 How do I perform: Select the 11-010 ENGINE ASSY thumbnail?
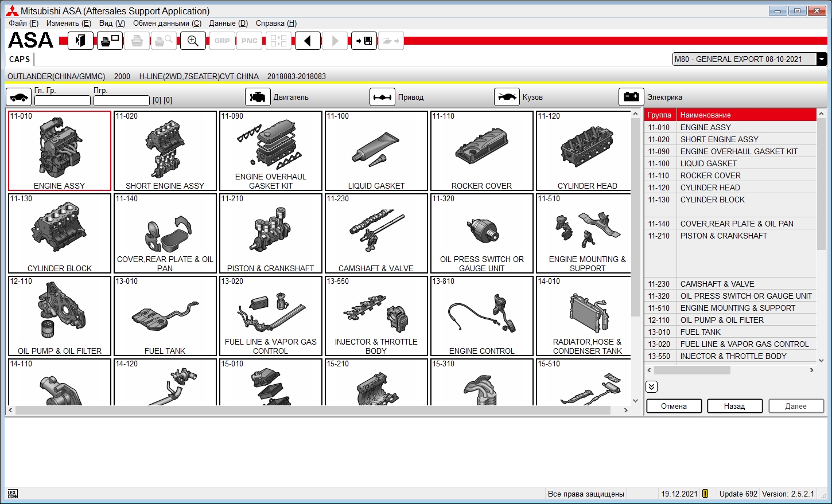60,151
